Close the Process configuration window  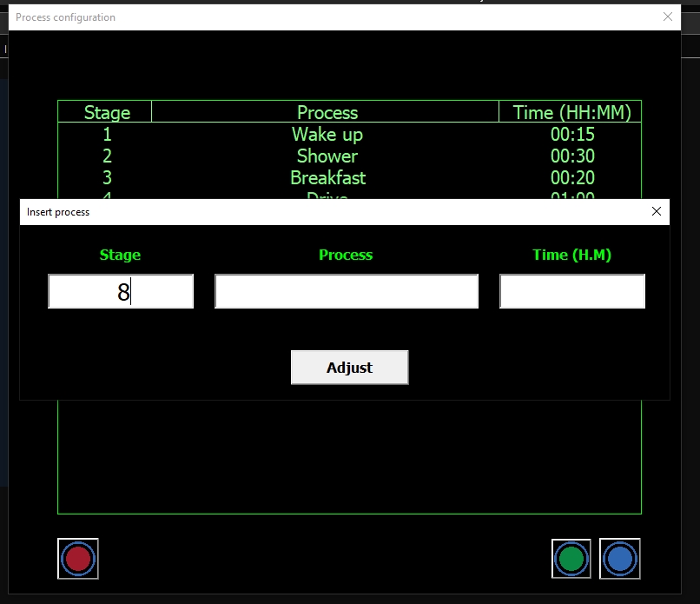click(x=668, y=17)
